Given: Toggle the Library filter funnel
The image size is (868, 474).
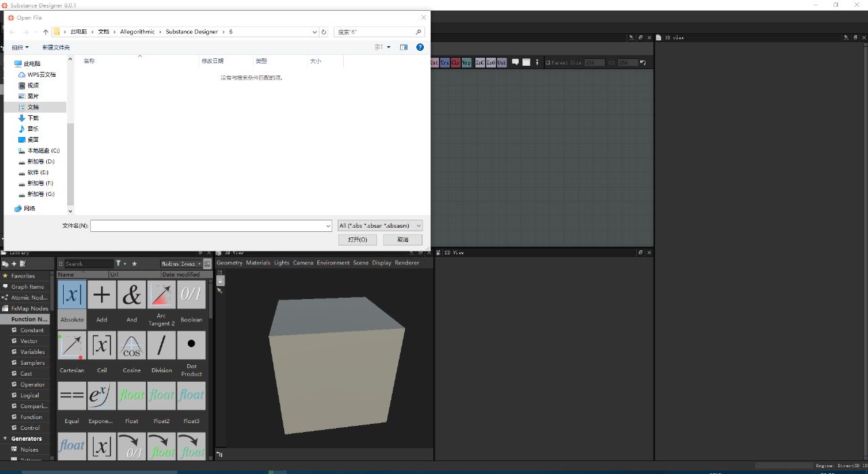Looking at the screenshot, I should pos(119,263).
